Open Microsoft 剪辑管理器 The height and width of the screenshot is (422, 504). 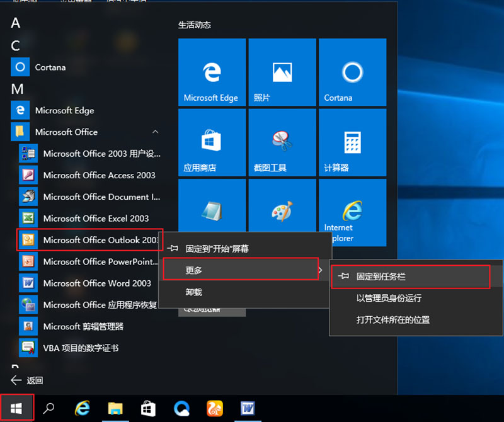pyautogui.click(x=90, y=326)
